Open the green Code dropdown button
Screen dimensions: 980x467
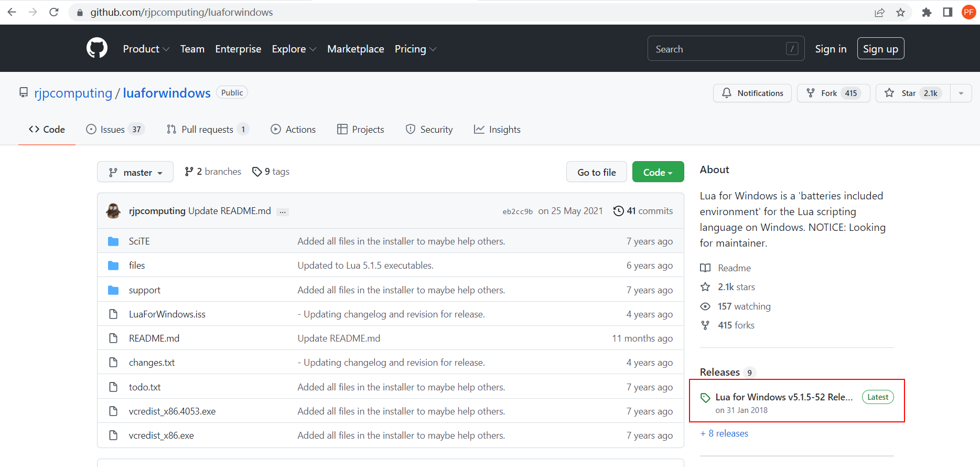coord(658,172)
